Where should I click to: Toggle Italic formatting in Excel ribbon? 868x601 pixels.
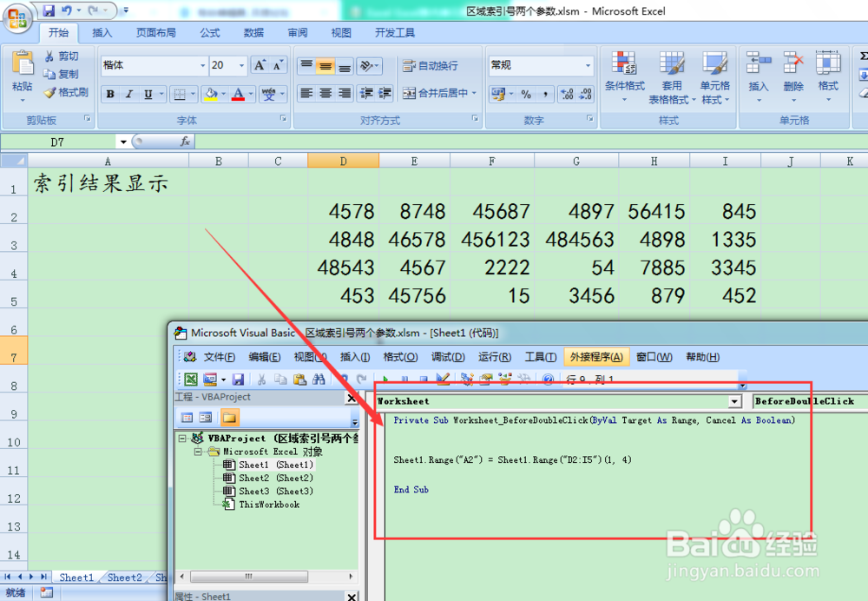(129, 94)
